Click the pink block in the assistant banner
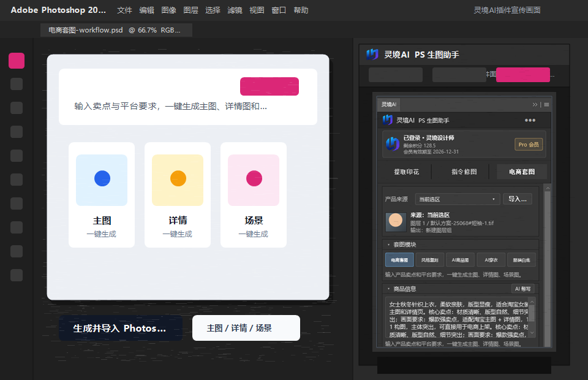The image size is (588, 380). tap(523, 75)
